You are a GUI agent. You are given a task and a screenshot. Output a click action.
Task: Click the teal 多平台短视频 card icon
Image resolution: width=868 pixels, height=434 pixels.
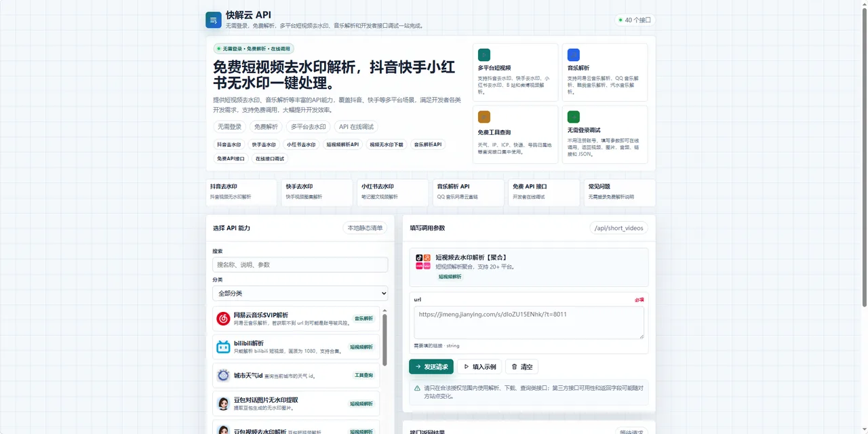point(484,55)
